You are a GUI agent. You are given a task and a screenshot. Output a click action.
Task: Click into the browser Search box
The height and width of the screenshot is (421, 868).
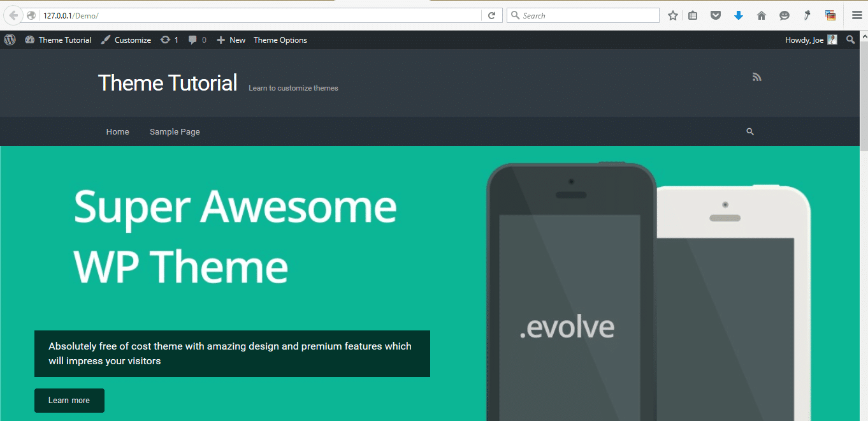[583, 15]
